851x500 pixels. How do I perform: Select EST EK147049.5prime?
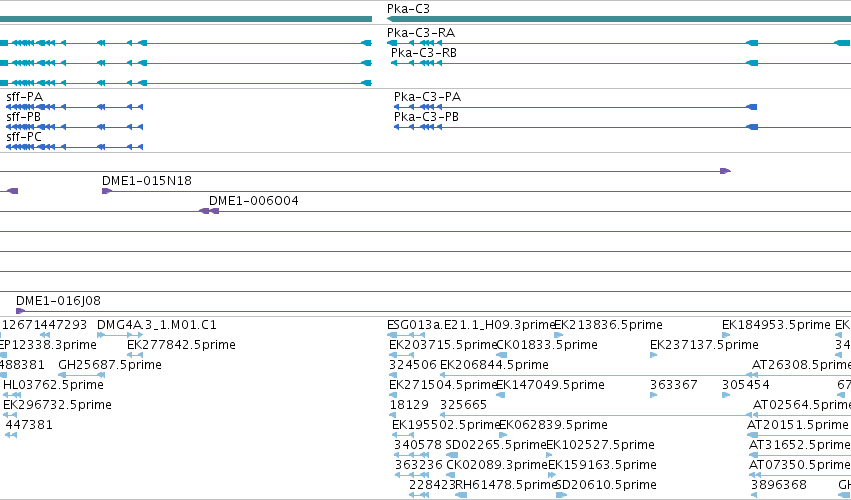tap(550, 385)
